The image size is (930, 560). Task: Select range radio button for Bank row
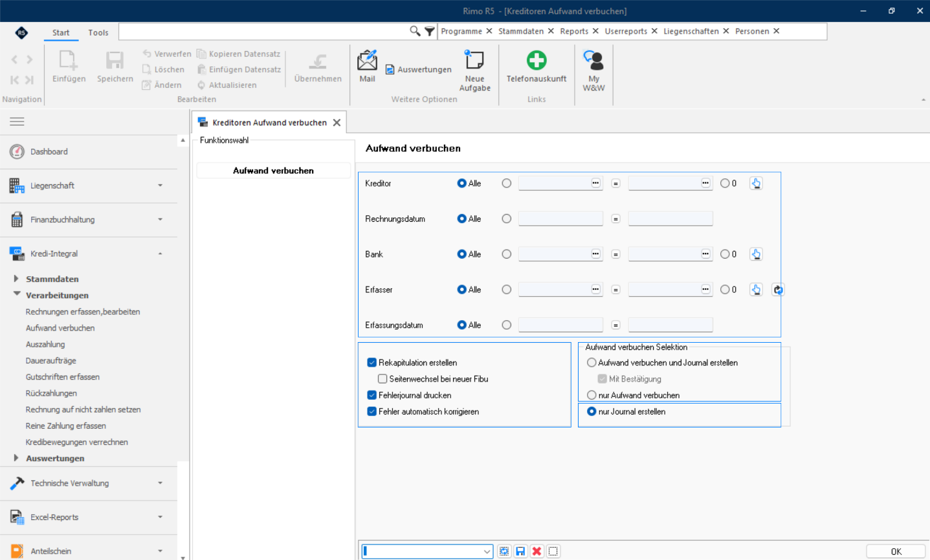(x=507, y=254)
